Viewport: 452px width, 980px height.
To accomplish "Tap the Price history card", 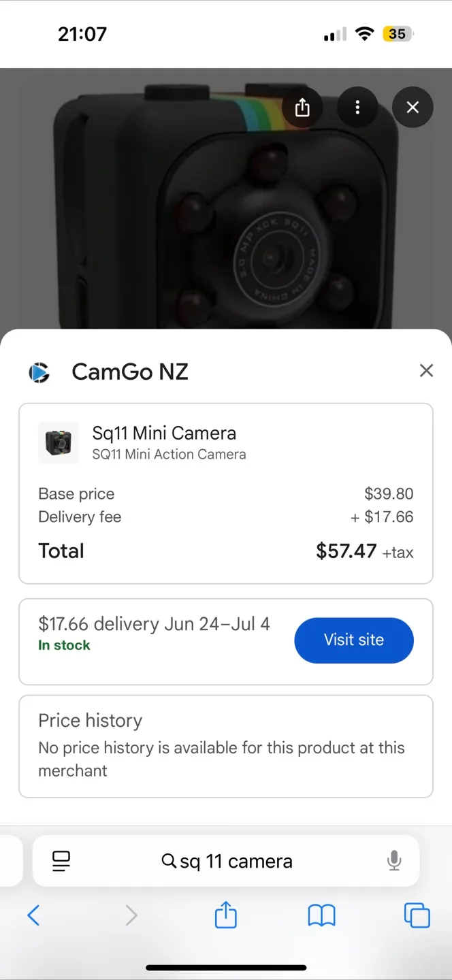I will 225,745.
